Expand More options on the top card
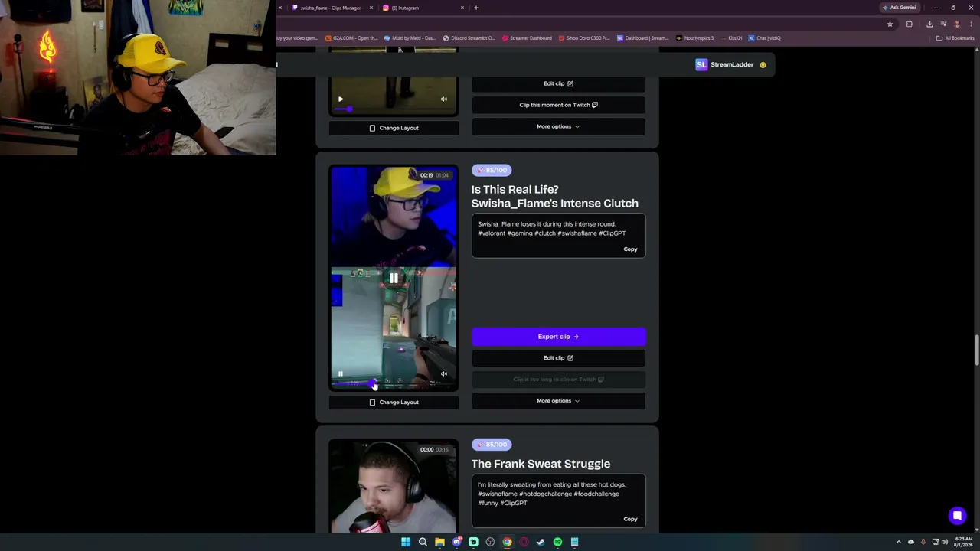Viewport: 980px width, 551px height. [x=558, y=126]
